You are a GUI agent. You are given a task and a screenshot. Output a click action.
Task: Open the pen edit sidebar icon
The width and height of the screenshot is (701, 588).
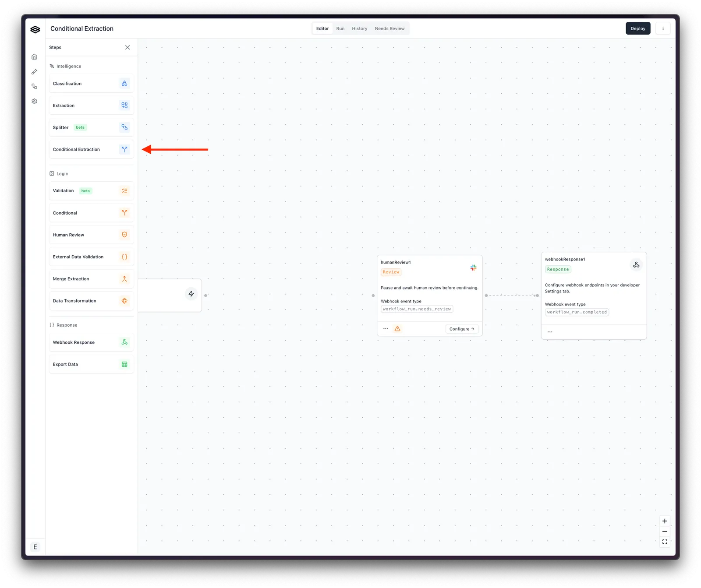34,72
